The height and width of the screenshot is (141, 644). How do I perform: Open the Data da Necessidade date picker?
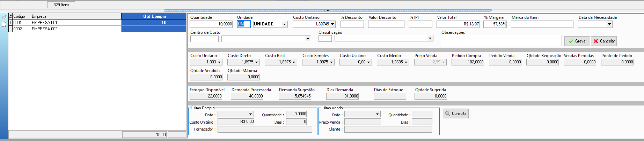point(609,24)
